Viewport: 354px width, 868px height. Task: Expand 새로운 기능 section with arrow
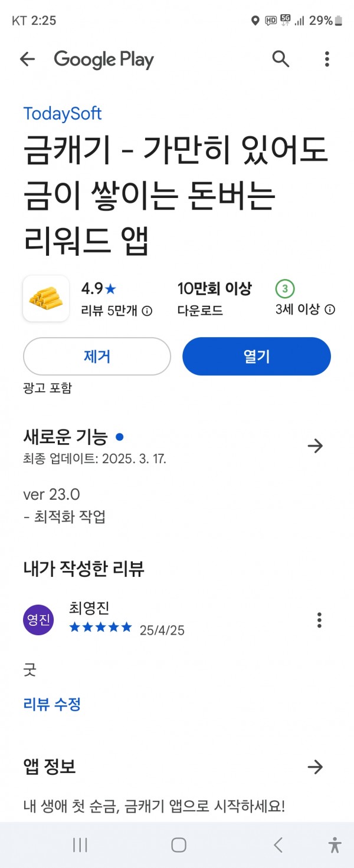[316, 446]
